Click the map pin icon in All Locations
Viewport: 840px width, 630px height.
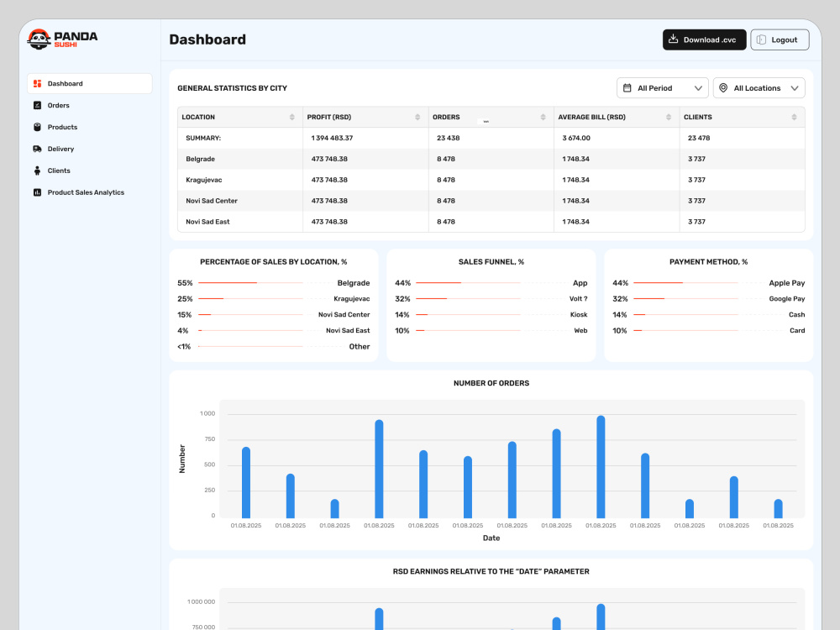(723, 88)
